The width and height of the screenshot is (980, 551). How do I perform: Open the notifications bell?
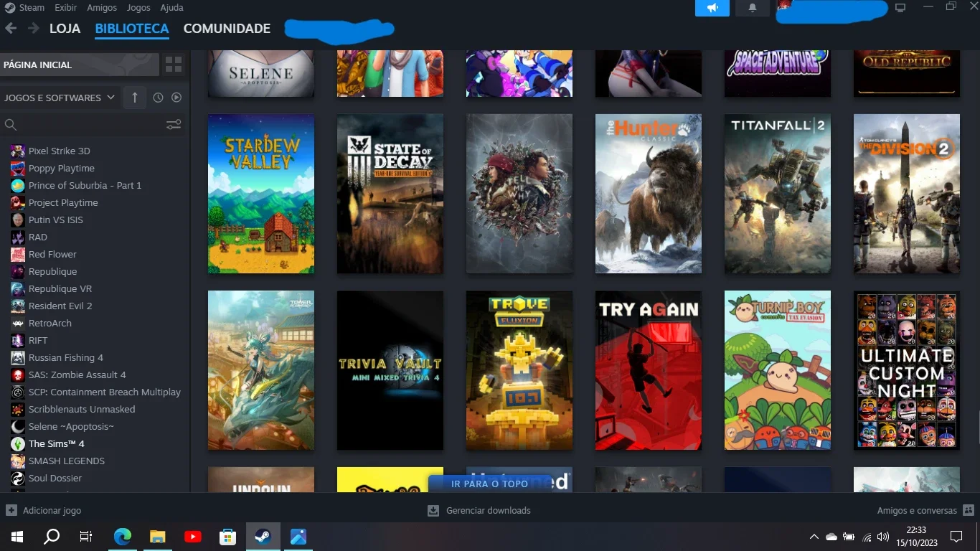753,8
